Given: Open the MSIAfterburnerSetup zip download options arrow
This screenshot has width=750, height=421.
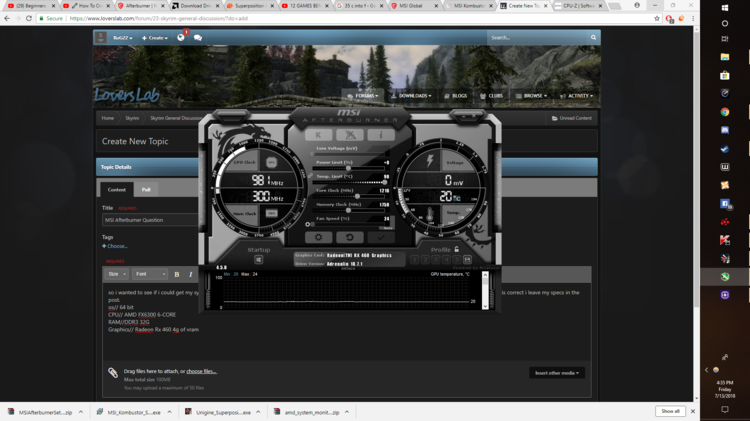Looking at the screenshot, I should [x=80, y=412].
